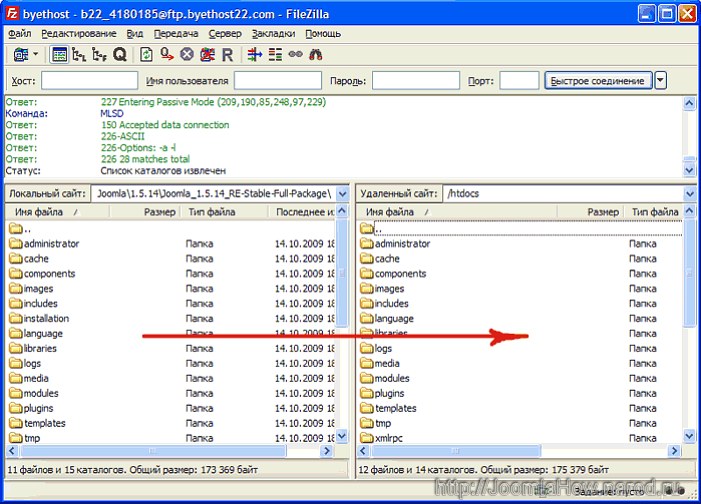This screenshot has height=504, width=701.
Task: Toggle remote directory tree view
Action: 99,55
